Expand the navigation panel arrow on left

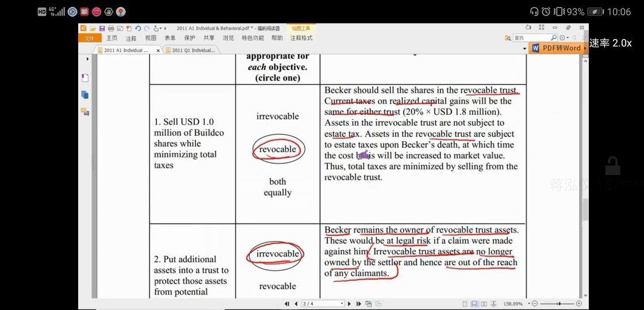tap(87, 59)
